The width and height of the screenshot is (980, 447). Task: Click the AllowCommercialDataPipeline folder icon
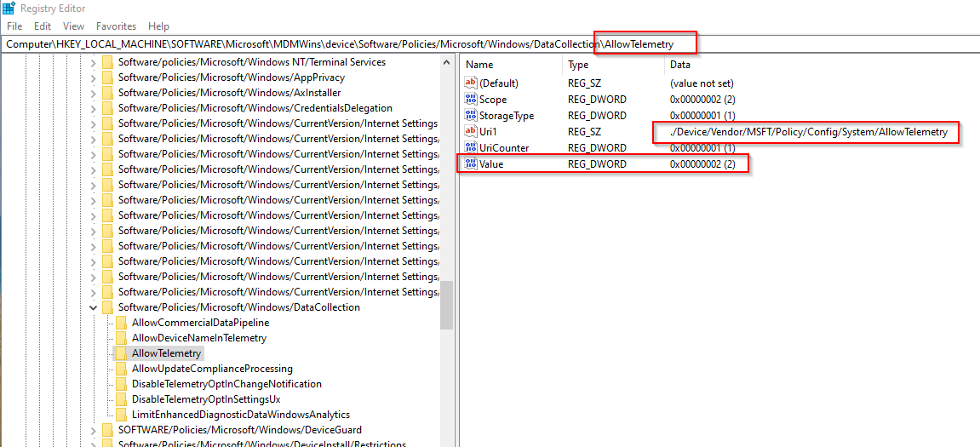pyautogui.click(x=121, y=323)
